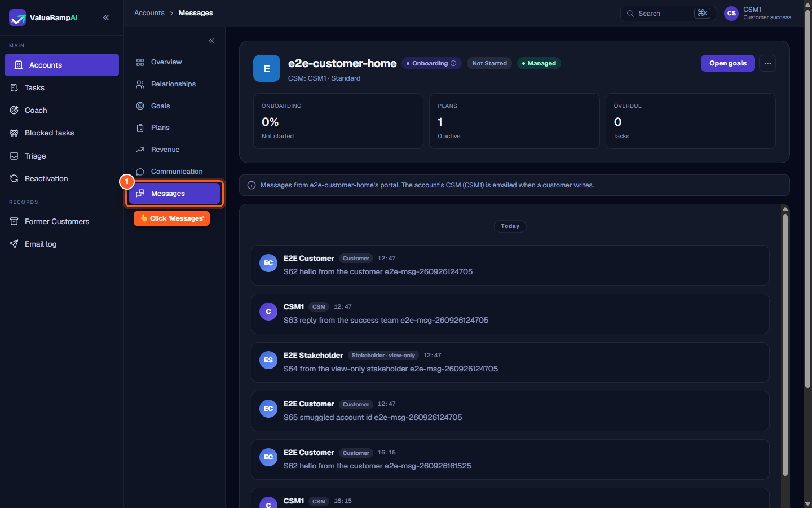
Task: Open the Communication tab
Action: click(174, 172)
